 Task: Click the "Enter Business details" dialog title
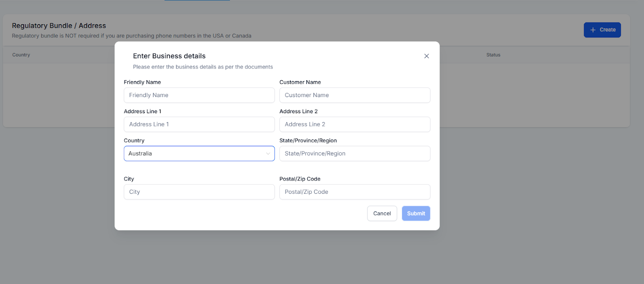(169, 56)
